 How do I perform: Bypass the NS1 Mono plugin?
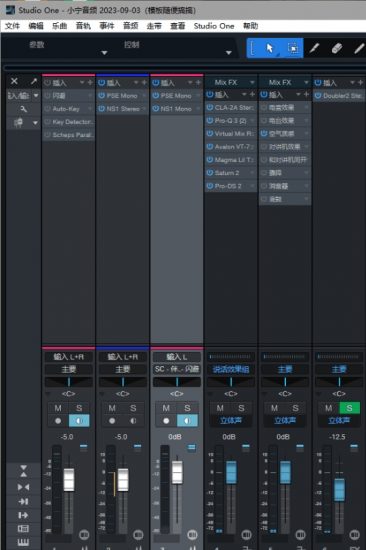(156, 109)
